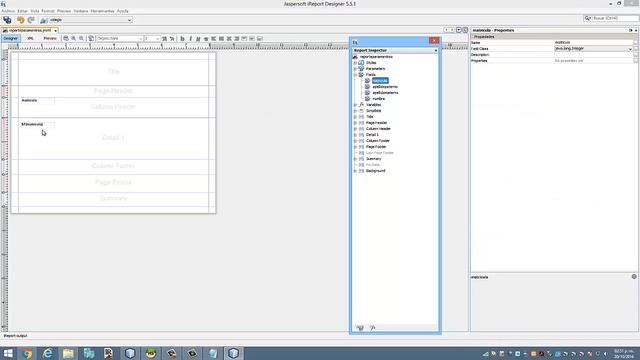The width and height of the screenshot is (640, 360).
Task: Select the apellidomaterno field
Action: [x=385, y=93]
